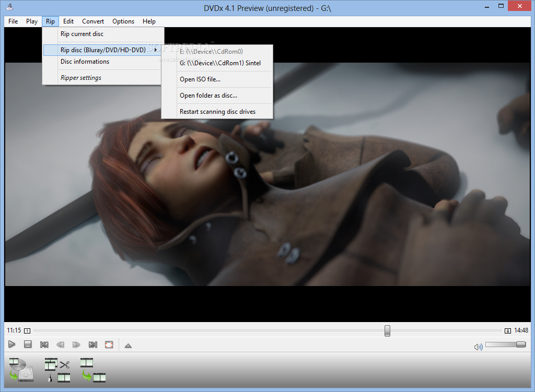Viewport: 535px width, 392px height.
Task: Open the Options menu
Action: [x=123, y=21]
